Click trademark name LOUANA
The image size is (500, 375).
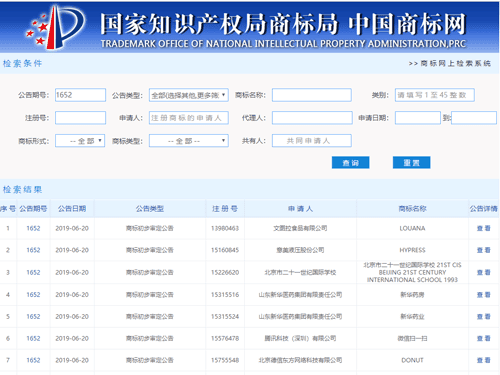(412, 228)
